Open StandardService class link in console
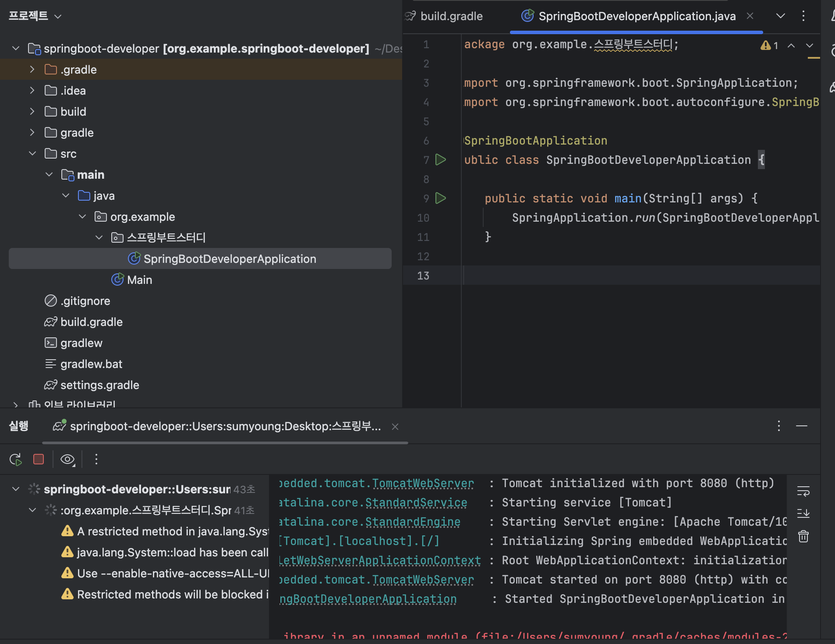This screenshot has width=835, height=644. click(416, 502)
